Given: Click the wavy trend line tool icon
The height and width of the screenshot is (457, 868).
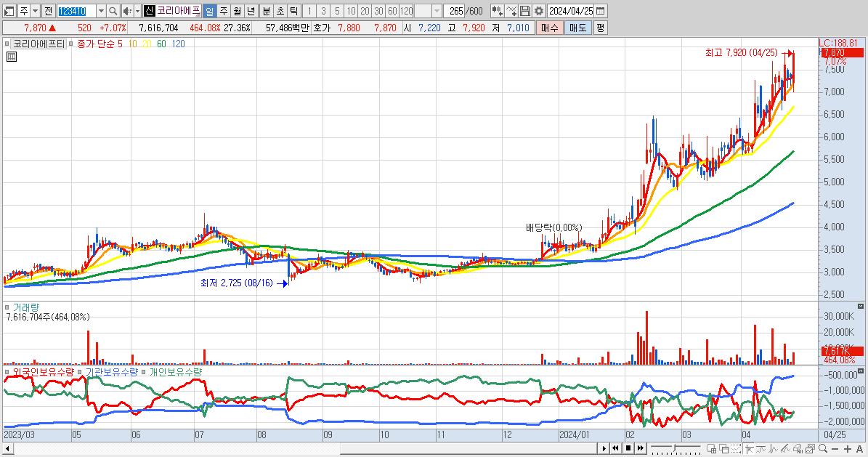Looking at the screenshot, I should (761, 449).
